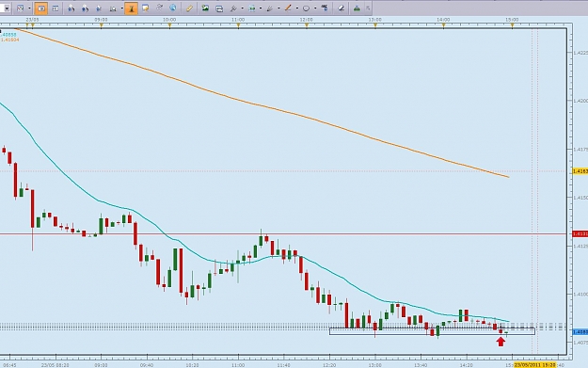Select the teal moving average line
The height and width of the screenshot is (368, 588).
pyautogui.click(x=255, y=260)
